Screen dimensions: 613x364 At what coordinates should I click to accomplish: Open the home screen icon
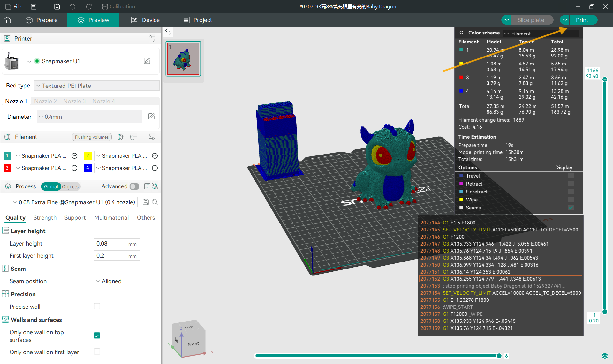coord(7,20)
